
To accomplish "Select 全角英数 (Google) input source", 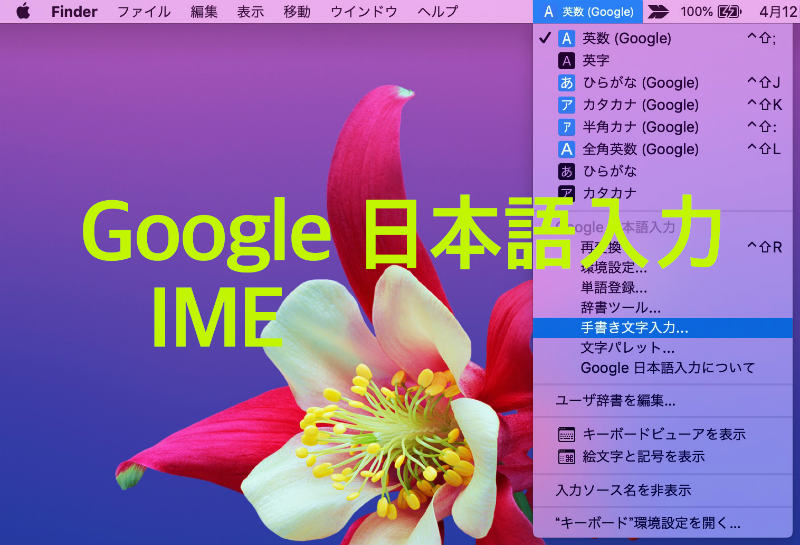I will 663,149.
